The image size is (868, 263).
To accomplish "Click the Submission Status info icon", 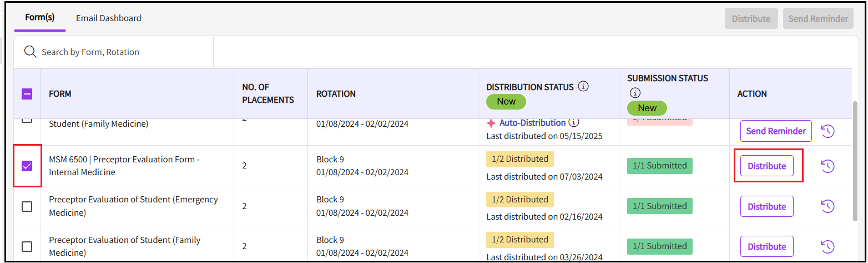I will coord(635,93).
